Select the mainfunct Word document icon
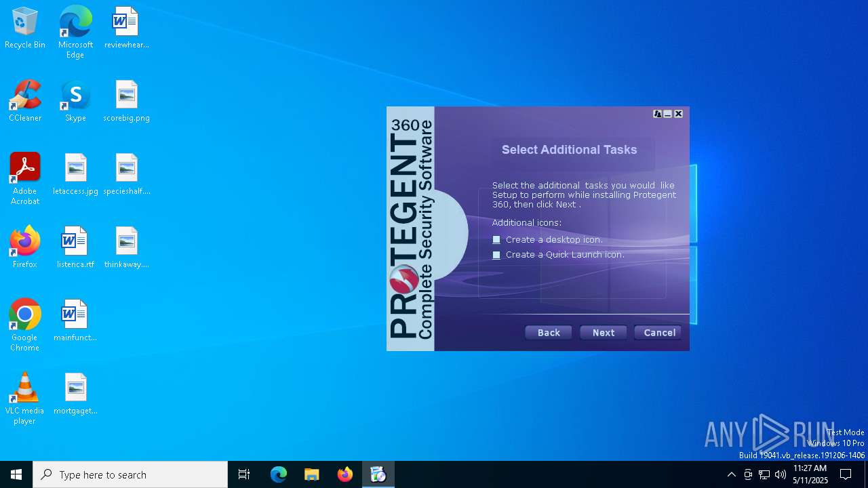The width and height of the screenshot is (868, 488). tap(75, 321)
